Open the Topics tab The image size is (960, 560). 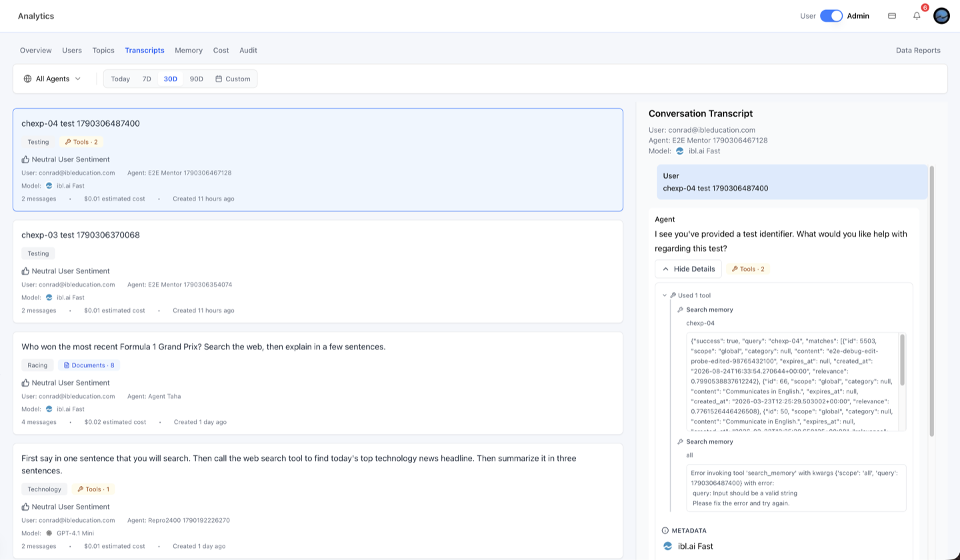(x=103, y=51)
